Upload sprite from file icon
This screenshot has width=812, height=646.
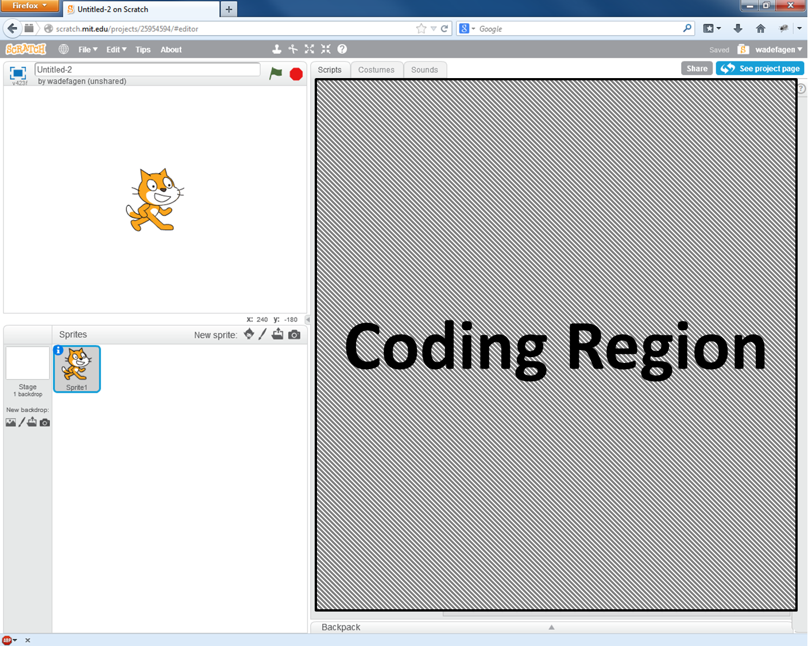tap(277, 334)
